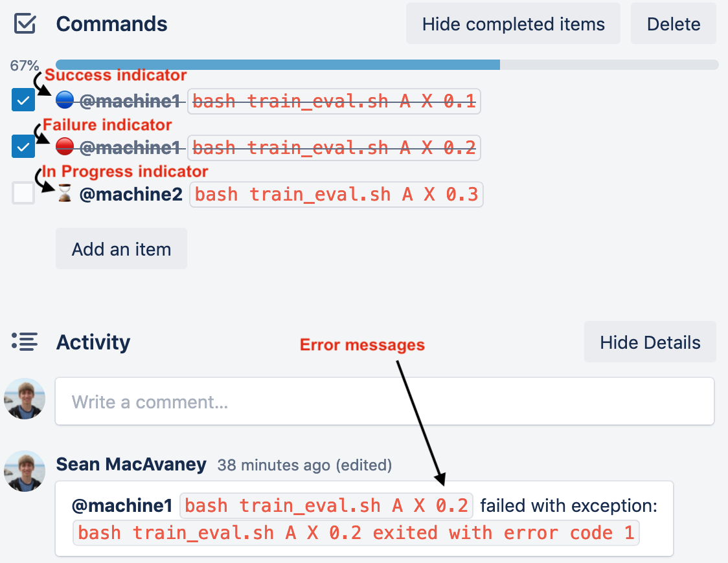This screenshot has height=563, width=728.
Task: Focus the Write a comment field
Action: coord(385,401)
